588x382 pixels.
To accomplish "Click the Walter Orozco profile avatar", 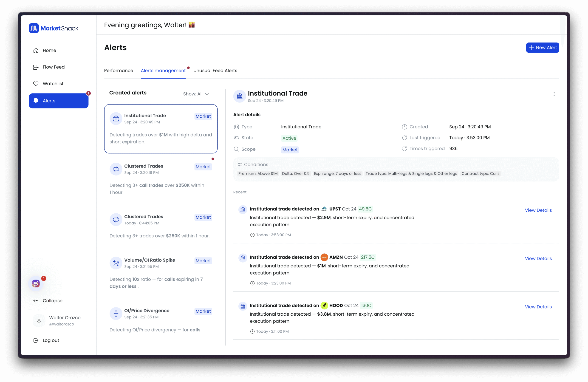I will point(39,320).
